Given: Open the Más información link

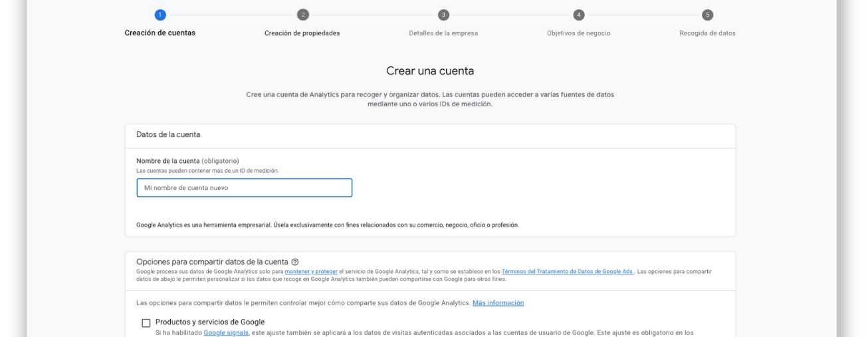Looking at the screenshot, I should click(498, 303).
